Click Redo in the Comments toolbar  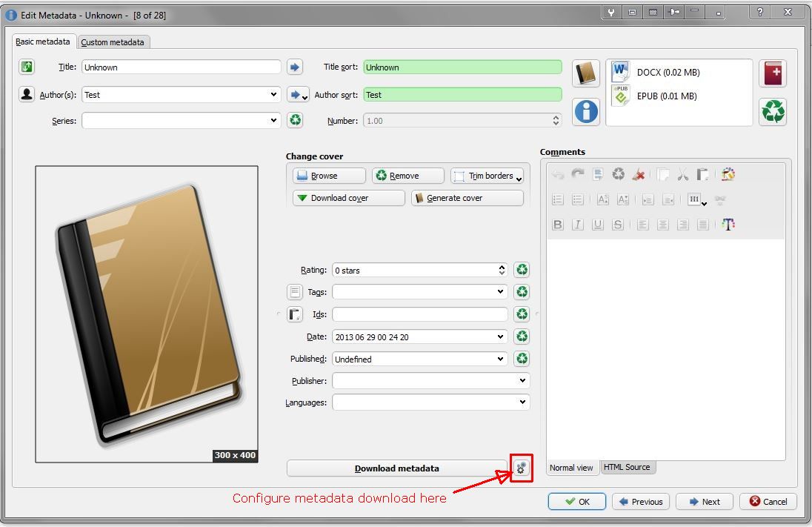(577, 174)
